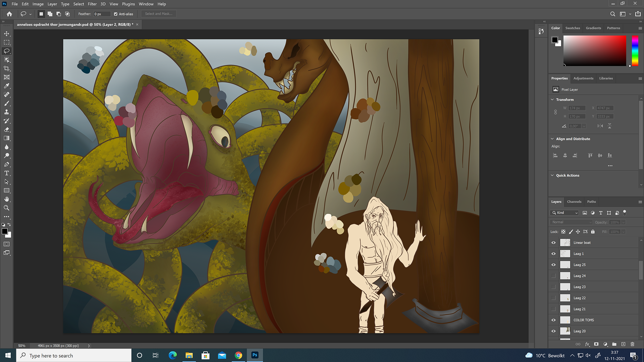Image resolution: width=644 pixels, height=362 pixels.
Task: Select the Zoom tool in toolbar
Action: (x=6, y=208)
